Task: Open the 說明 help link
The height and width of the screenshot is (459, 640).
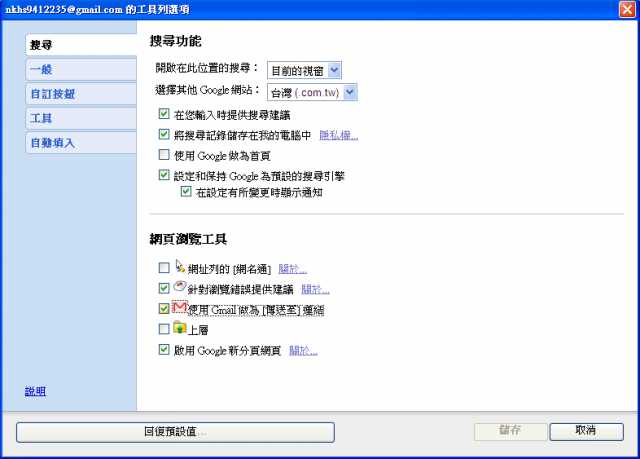Action: (36, 391)
